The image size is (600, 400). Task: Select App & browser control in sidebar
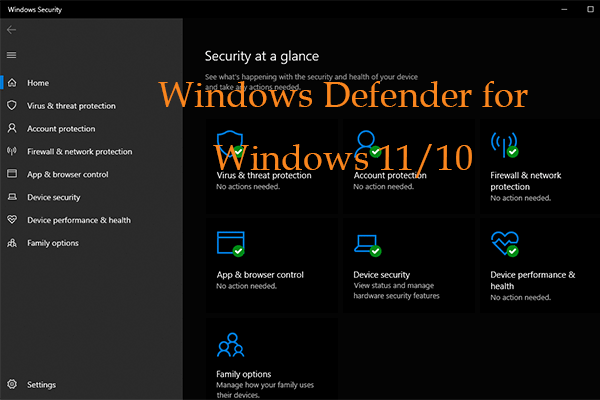pyautogui.click(x=68, y=175)
